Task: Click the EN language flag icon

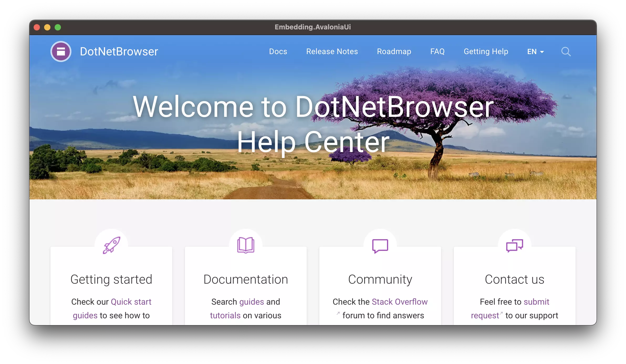Action: (x=534, y=51)
